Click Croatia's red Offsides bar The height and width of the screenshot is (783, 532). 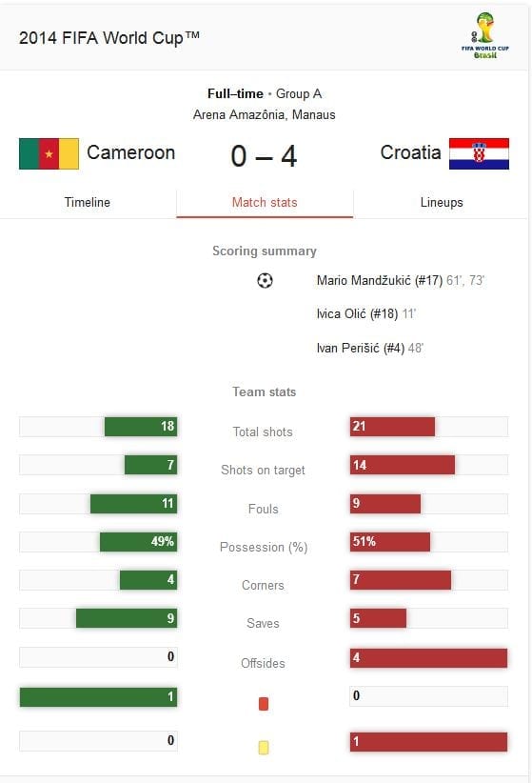428,657
